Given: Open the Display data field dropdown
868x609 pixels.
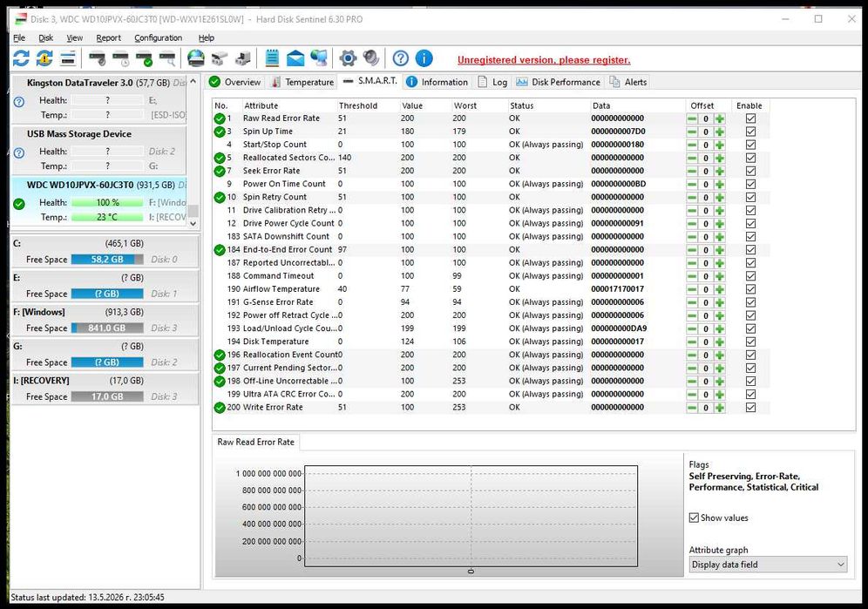Looking at the screenshot, I should pyautogui.click(x=768, y=565).
